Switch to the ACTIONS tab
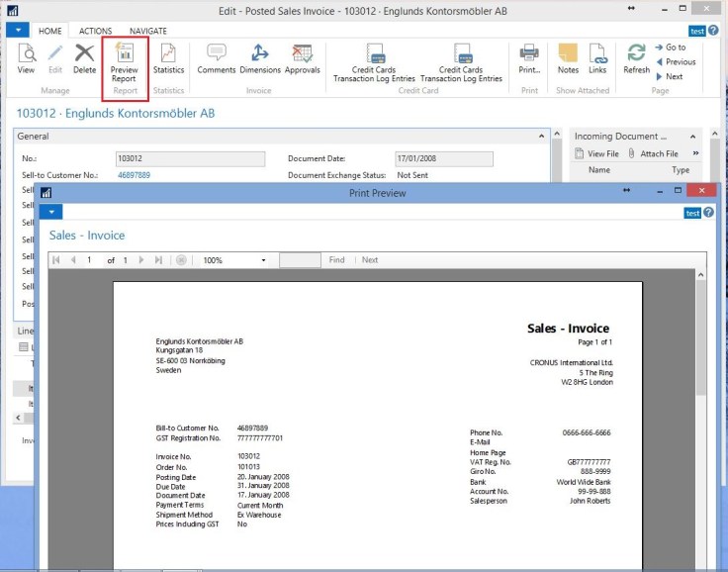Screen dimensions: 728x572 pos(96,31)
